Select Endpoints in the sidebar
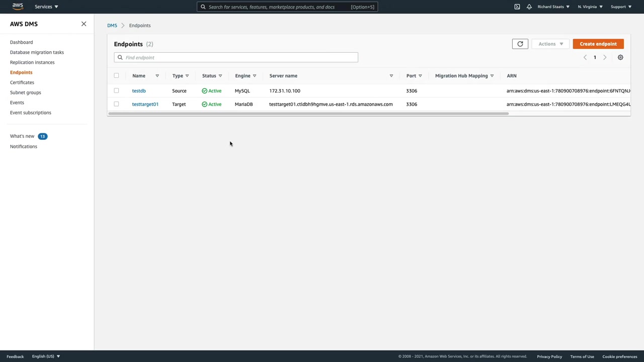The image size is (644, 362). (21, 72)
